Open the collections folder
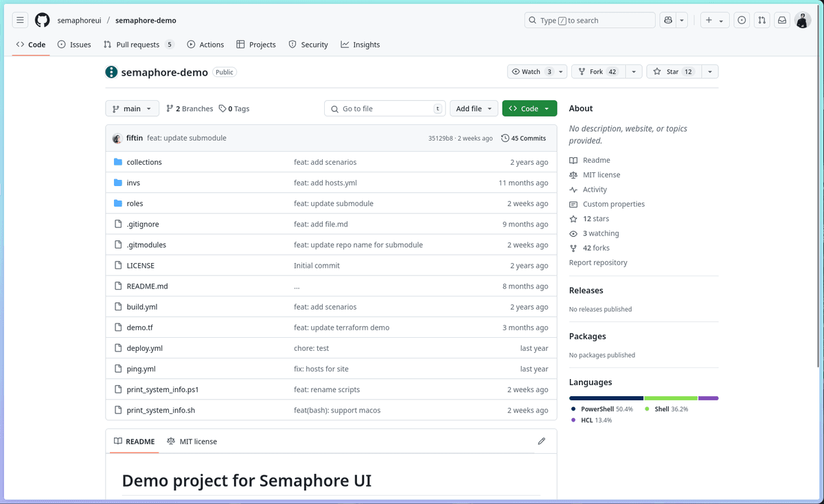This screenshot has height=504, width=824. pos(144,162)
